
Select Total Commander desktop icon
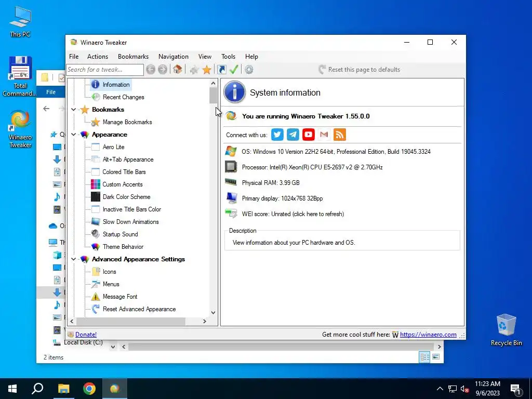20,77
